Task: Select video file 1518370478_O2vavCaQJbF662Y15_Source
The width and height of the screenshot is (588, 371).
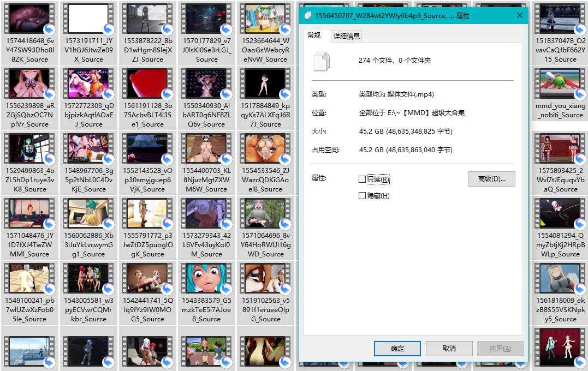Action: point(560,33)
